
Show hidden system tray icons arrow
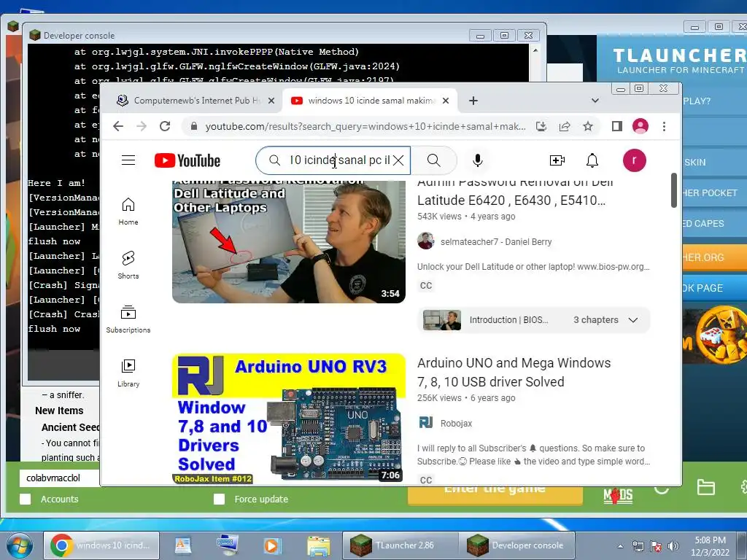coord(620,546)
